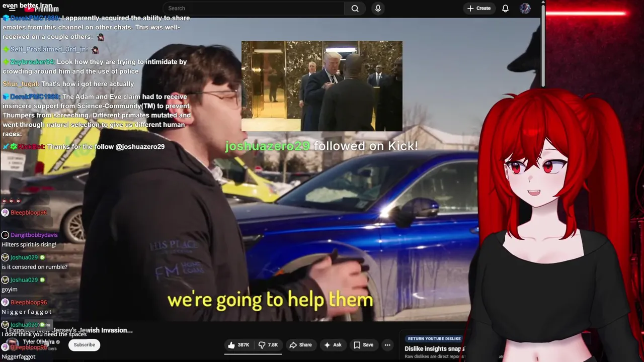The image size is (644, 362).
Task: Click the picture-in-picture video inset thumbnail
Action: click(322, 86)
